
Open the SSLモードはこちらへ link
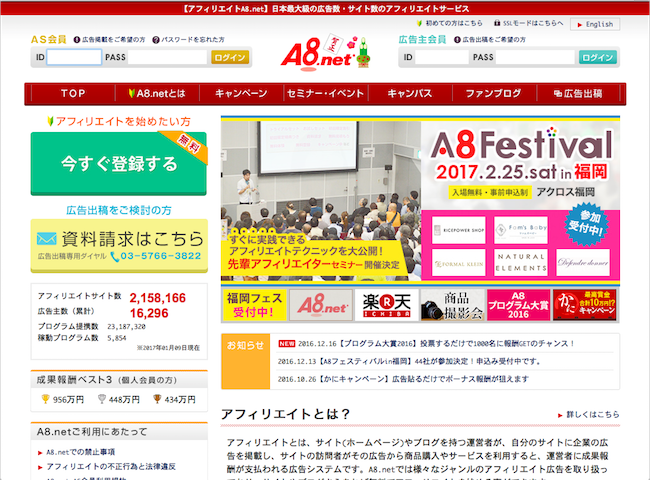533,23
